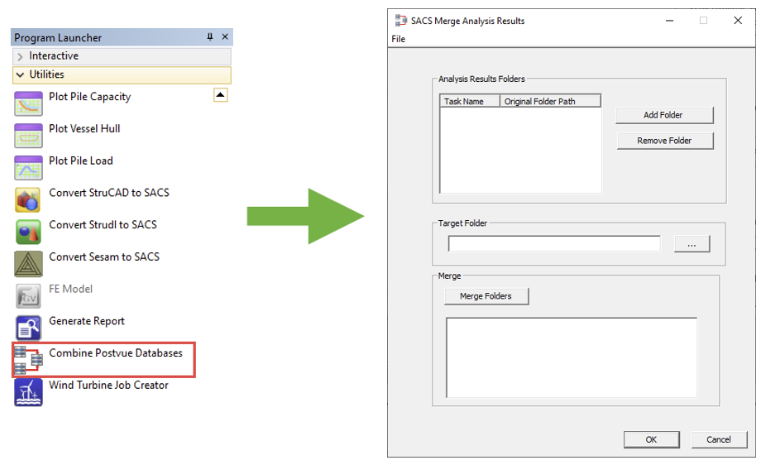
Task: Select the 'Convert Strudl to SACS' label
Action: 103,224
